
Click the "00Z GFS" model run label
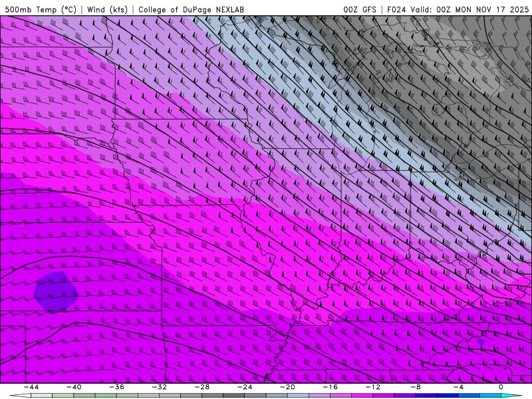(x=360, y=9)
